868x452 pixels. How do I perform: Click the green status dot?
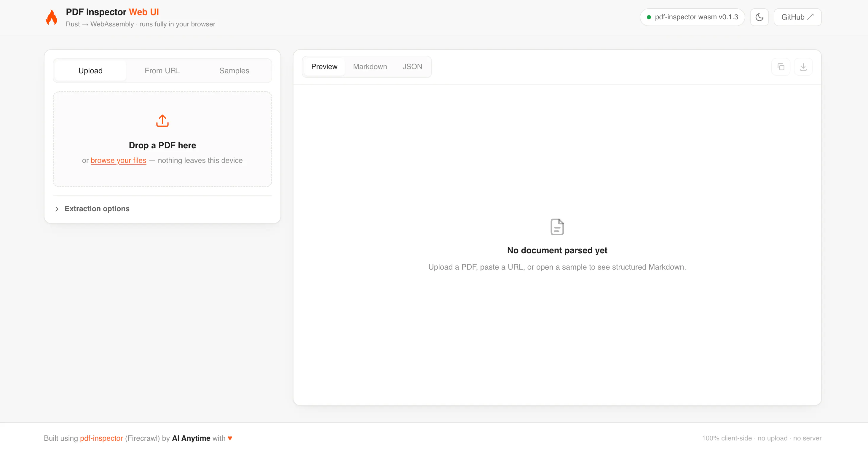(649, 17)
